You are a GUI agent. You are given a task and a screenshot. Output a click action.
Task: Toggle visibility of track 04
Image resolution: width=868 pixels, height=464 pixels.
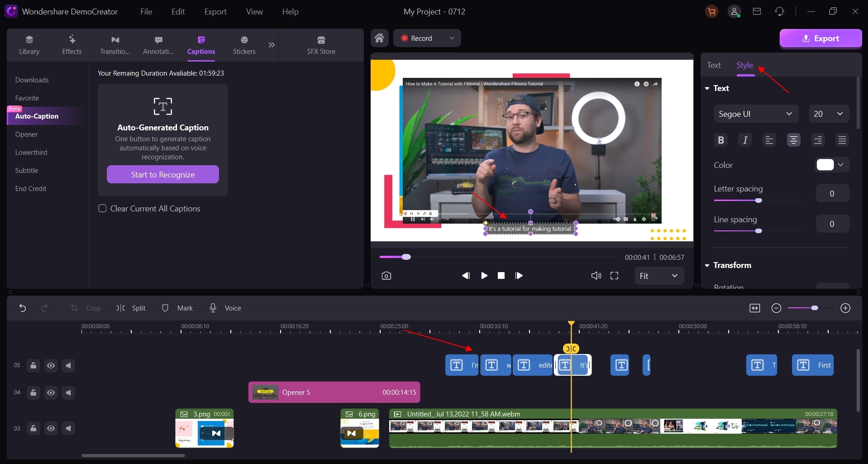click(51, 392)
